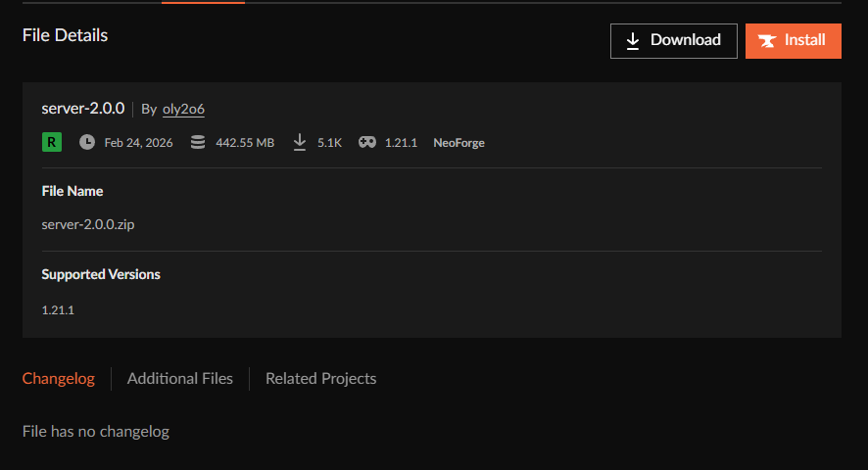Click the arrow icon in Download button

coord(633,40)
